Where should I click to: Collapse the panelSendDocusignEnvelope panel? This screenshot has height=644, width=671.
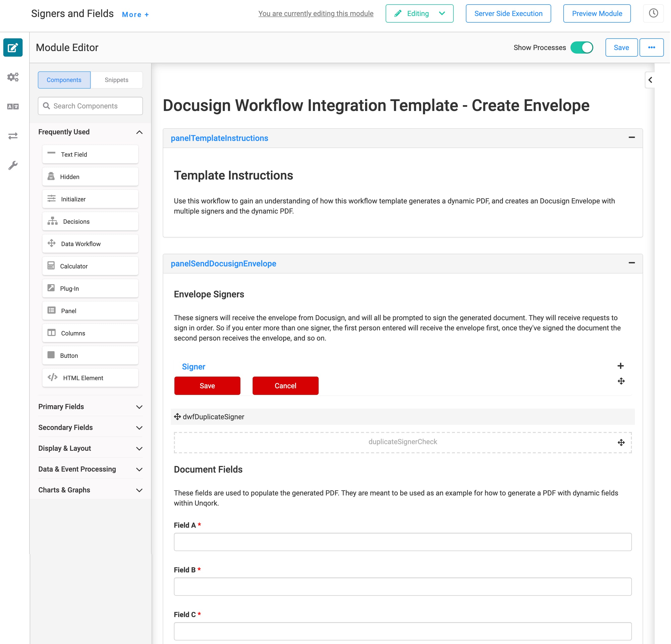coord(632,263)
